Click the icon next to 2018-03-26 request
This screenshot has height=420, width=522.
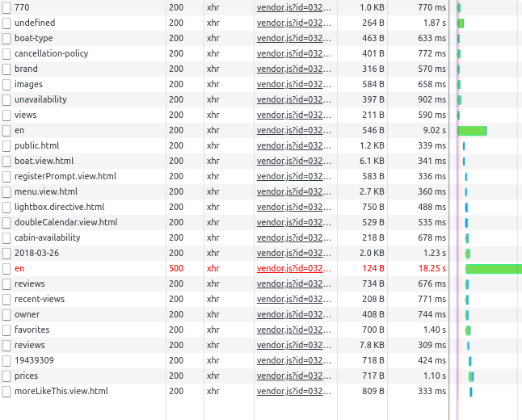(6, 254)
